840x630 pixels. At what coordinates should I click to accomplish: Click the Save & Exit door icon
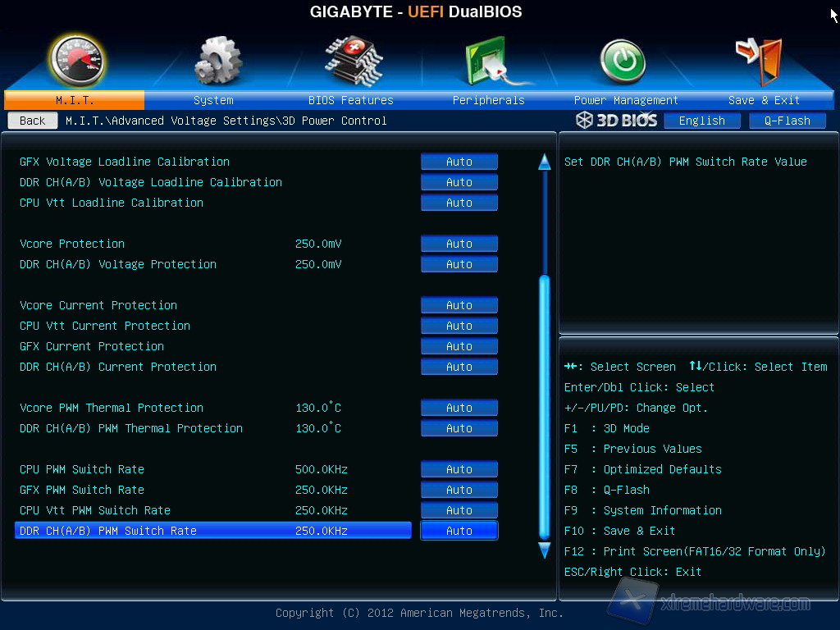point(759,61)
